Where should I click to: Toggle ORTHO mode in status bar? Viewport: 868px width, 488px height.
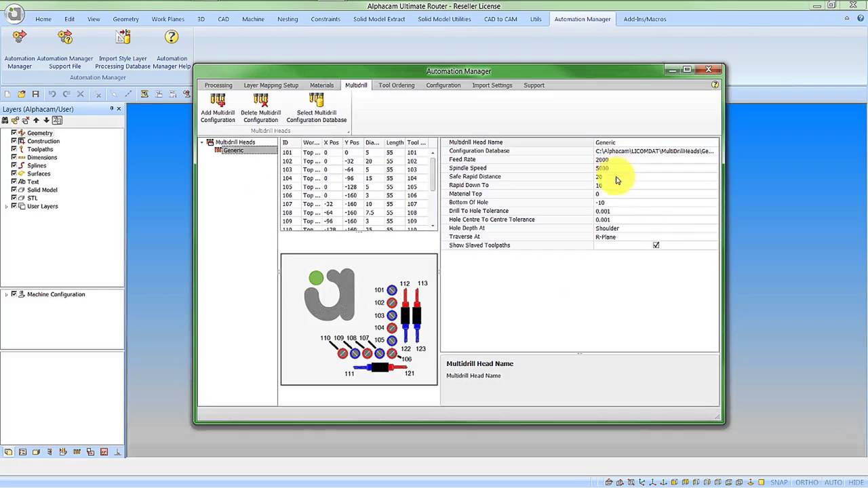[x=807, y=483]
